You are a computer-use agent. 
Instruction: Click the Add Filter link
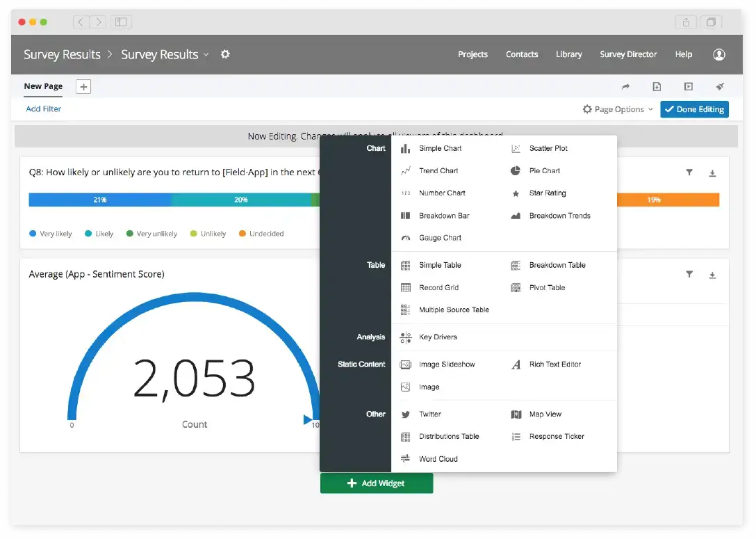coord(43,109)
